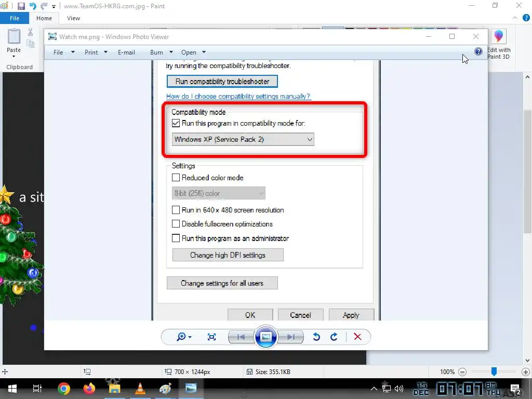Screen dimensions: 532x399
Task: Click the Paint zoom out minus button
Action: pos(462,372)
